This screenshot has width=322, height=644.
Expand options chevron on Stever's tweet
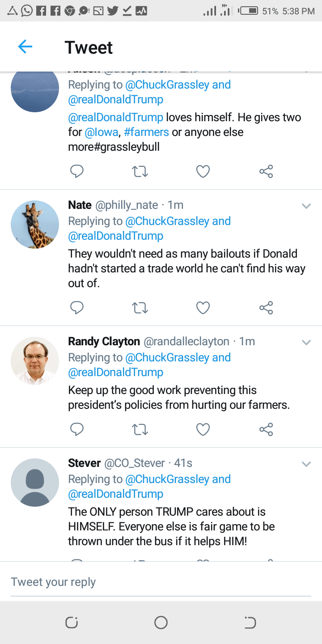coord(306,464)
